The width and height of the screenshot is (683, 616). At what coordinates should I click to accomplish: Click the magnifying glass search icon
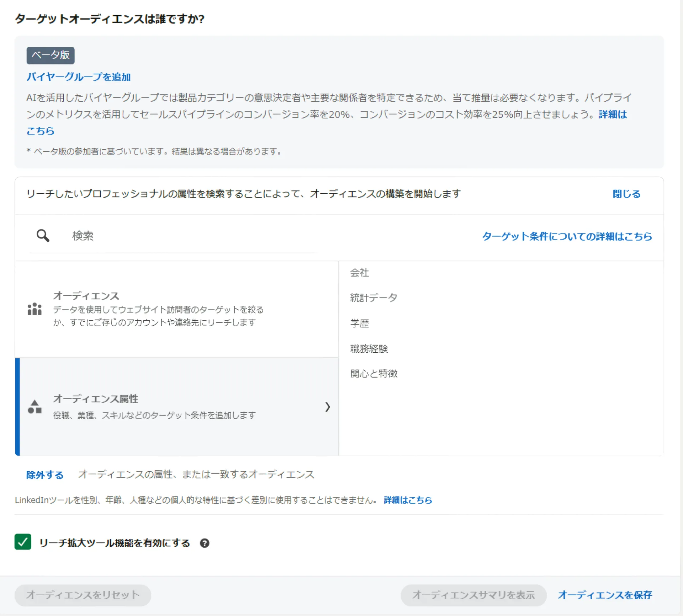click(43, 236)
